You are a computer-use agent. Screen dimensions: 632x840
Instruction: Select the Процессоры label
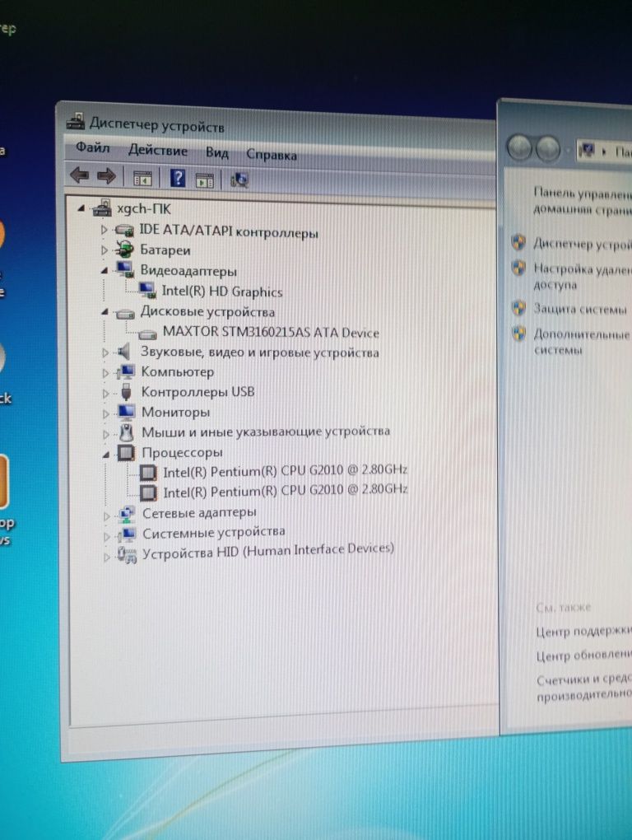coord(182,453)
